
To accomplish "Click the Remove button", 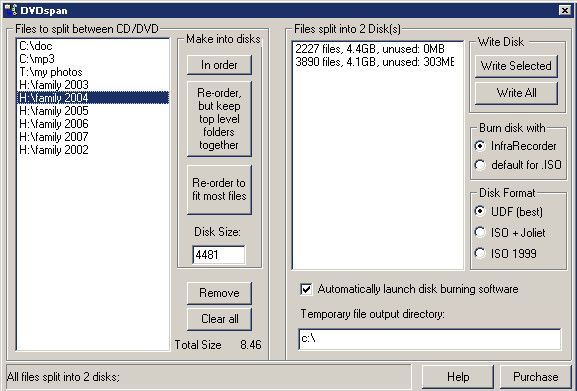I will 219,293.
